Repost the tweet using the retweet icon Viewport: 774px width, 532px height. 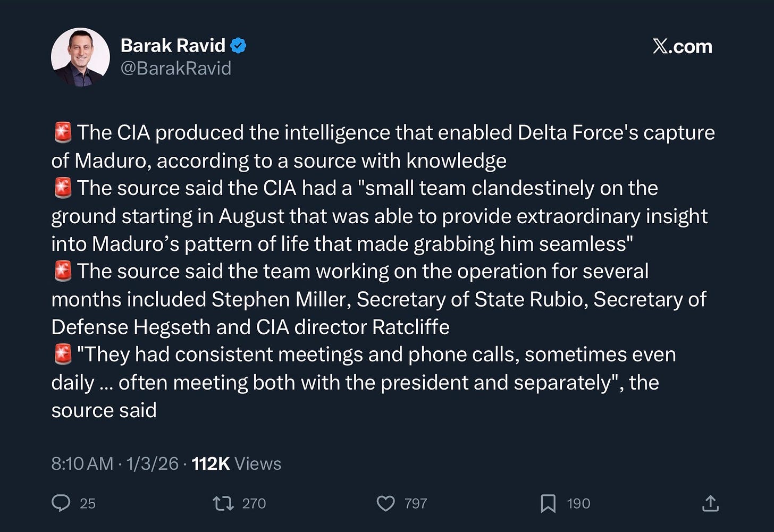point(223,503)
